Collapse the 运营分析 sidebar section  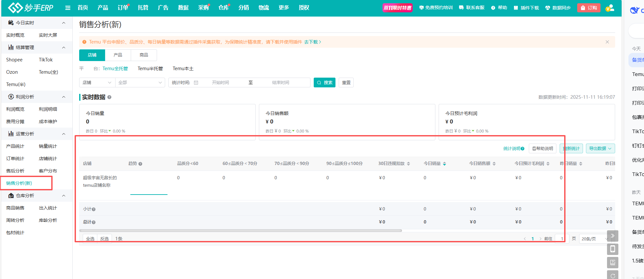point(64,134)
